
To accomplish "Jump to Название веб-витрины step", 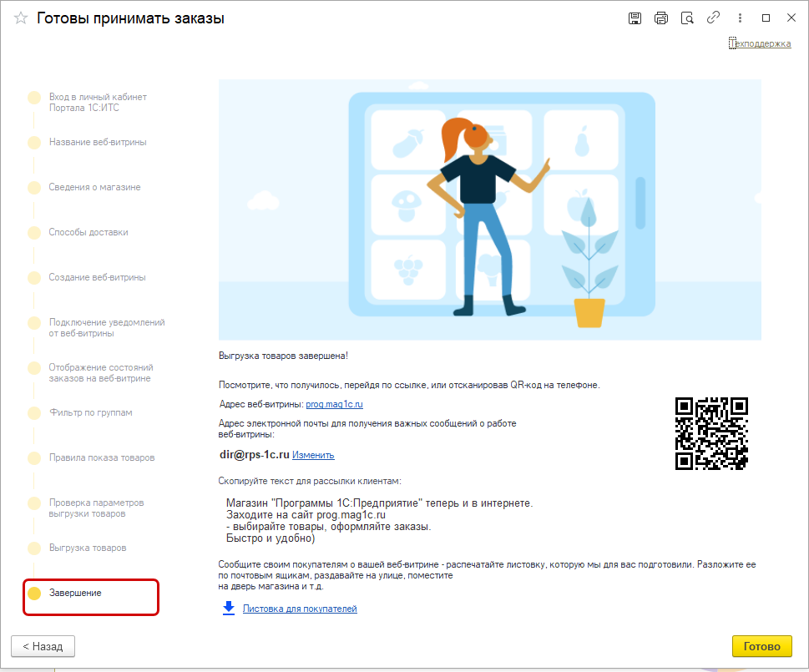I will coord(98,142).
